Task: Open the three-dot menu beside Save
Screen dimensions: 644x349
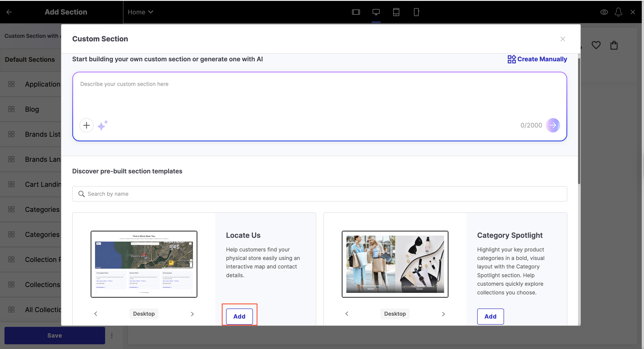Action: click(112, 336)
